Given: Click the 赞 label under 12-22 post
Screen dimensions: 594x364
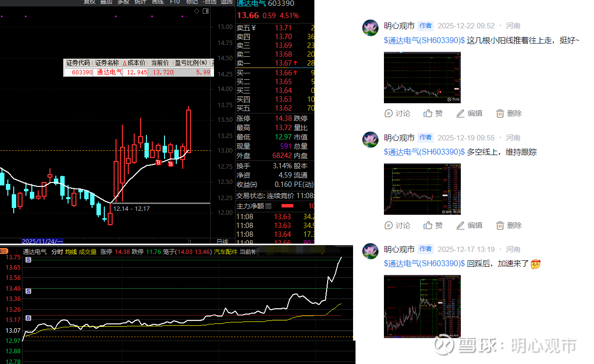Looking at the screenshot, I should (439, 114).
